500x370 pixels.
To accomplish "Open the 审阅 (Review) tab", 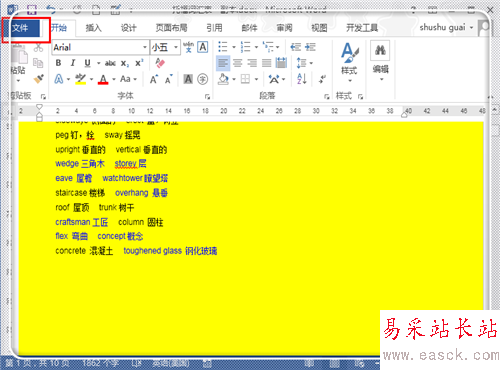I will (284, 28).
